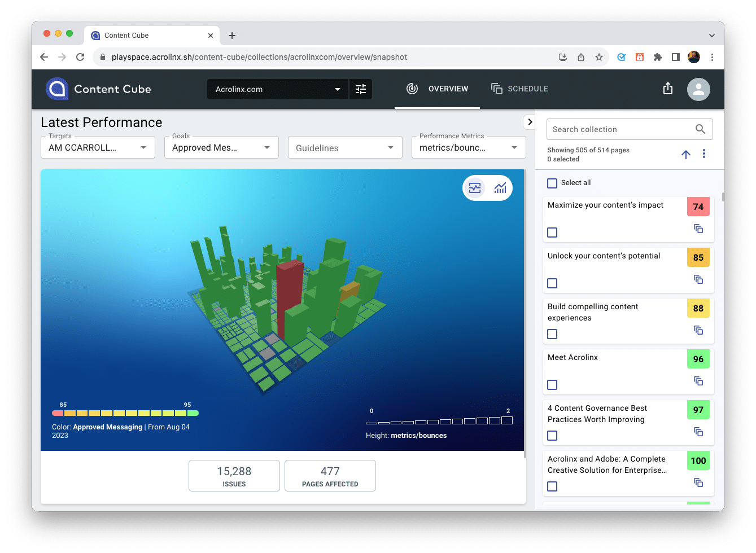Click the browser address bar URL
The width and height of the screenshot is (756, 553).
(x=259, y=57)
